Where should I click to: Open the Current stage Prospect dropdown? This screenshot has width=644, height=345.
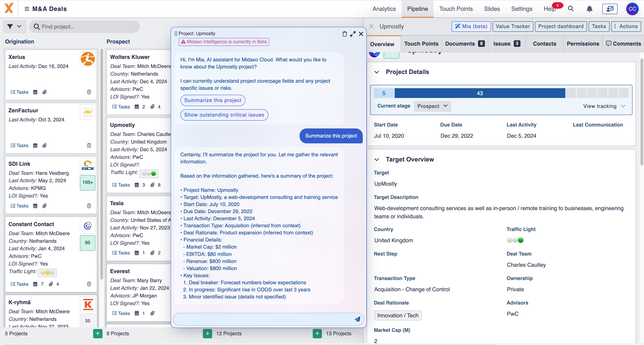433,106
